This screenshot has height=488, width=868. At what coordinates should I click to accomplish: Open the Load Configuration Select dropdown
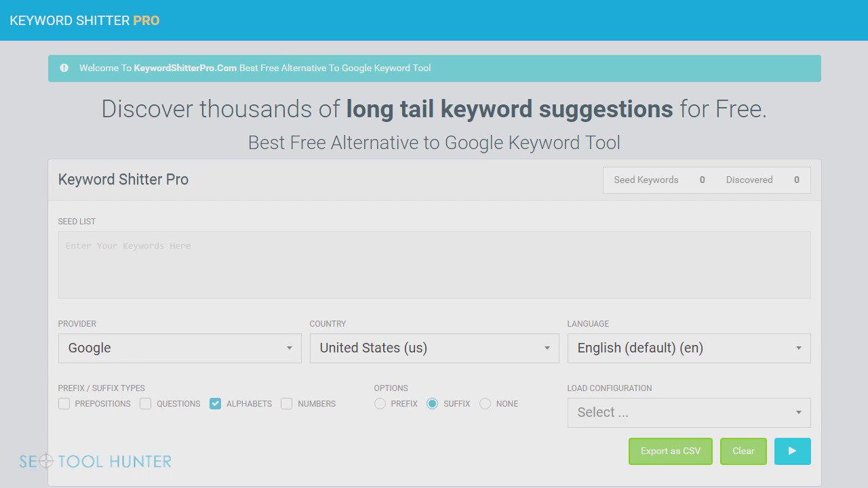click(x=689, y=413)
